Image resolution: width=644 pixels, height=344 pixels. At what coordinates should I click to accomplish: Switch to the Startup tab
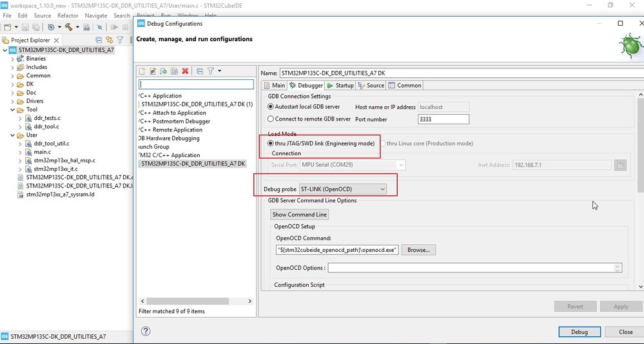[340, 86]
